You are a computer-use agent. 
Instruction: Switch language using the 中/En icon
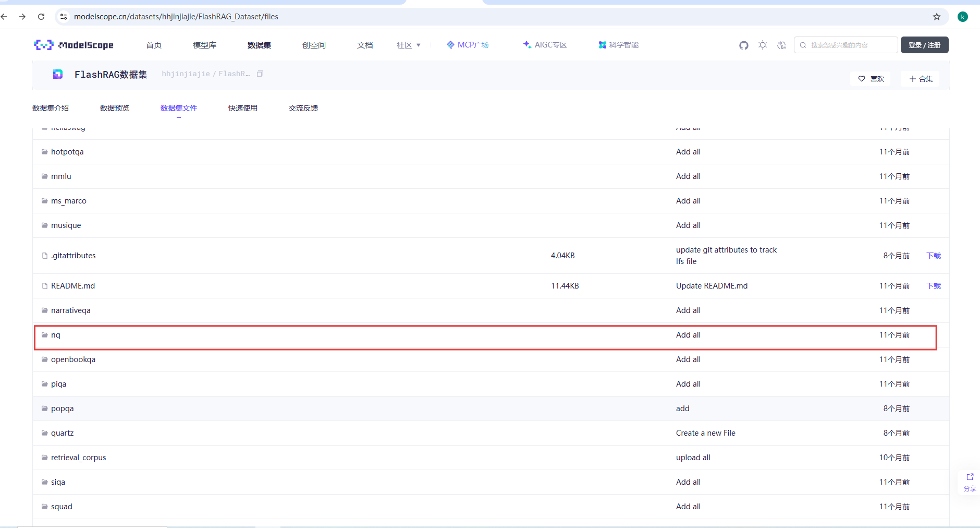(781, 45)
